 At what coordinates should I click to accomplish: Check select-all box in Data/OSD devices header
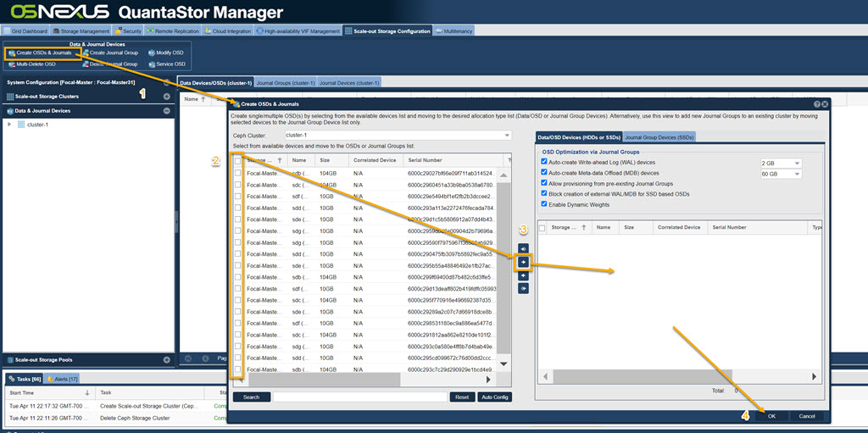[x=542, y=228]
